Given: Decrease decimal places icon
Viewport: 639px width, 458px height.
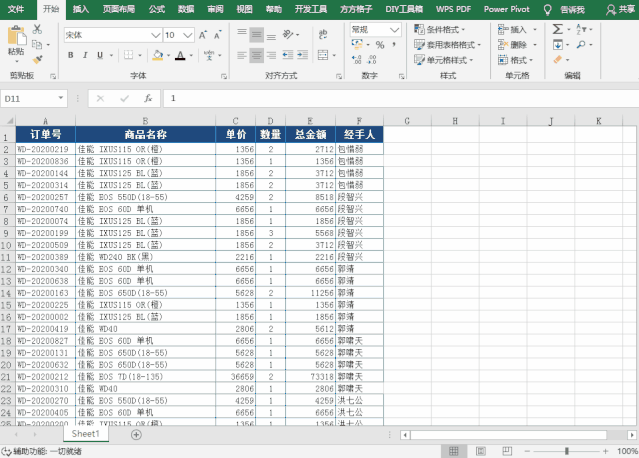Looking at the screenshot, I should 372,60.
